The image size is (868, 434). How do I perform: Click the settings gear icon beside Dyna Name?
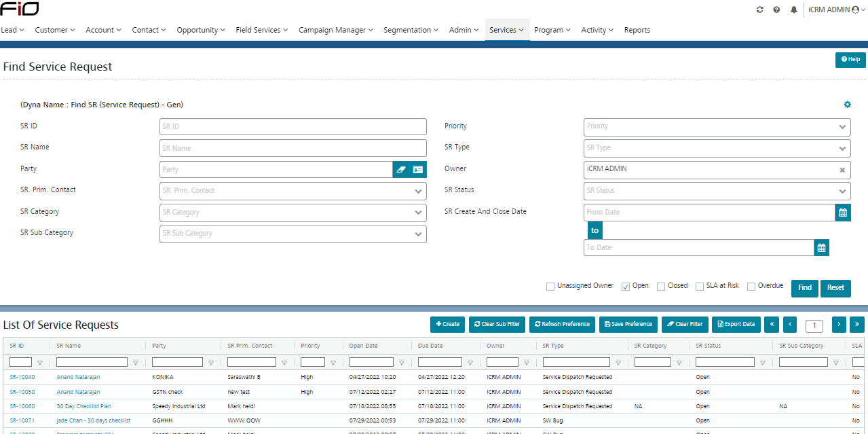coord(847,105)
